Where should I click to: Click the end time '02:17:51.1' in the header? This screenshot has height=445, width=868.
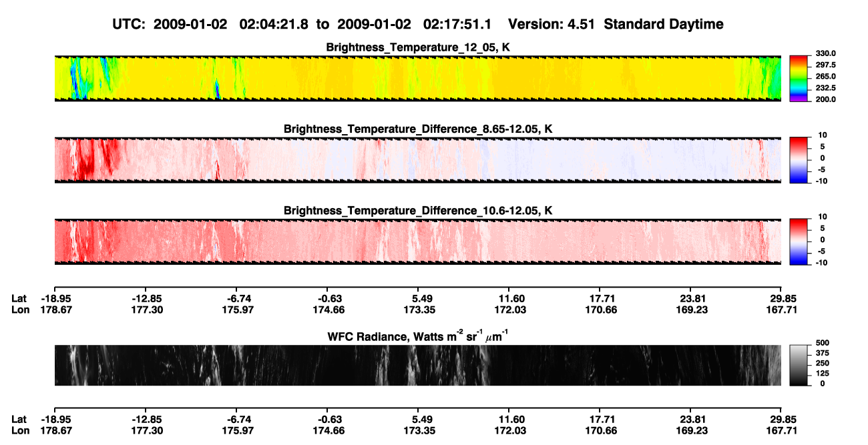tap(457, 24)
